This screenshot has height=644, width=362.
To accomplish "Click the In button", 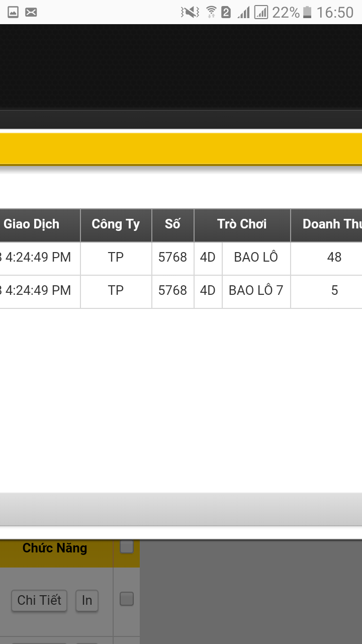I will [87, 600].
